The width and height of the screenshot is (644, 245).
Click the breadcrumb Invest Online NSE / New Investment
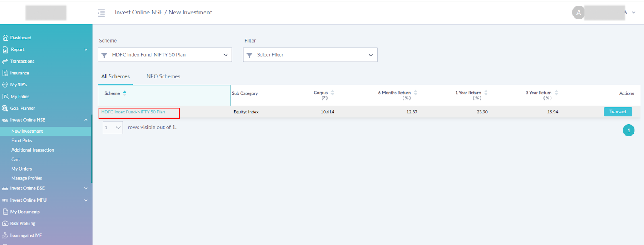pyautogui.click(x=163, y=12)
